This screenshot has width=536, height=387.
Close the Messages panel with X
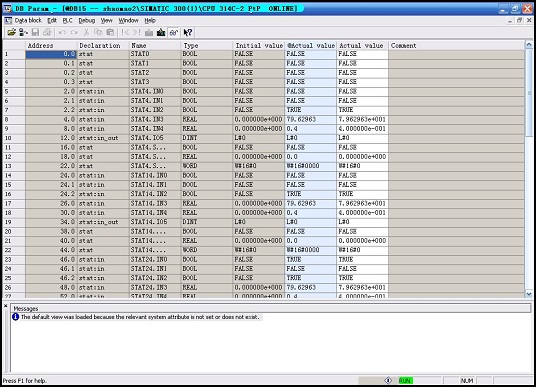5,306
